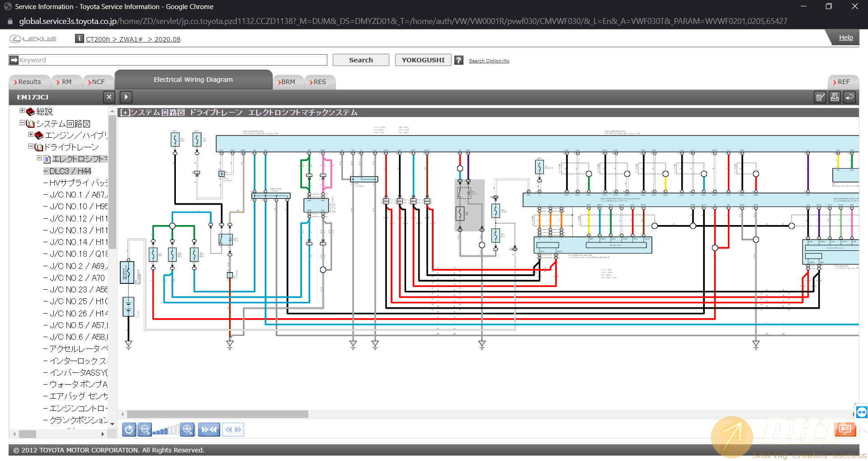Click the zoom in magnifier icon
The height and width of the screenshot is (461, 868).
(x=187, y=429)
